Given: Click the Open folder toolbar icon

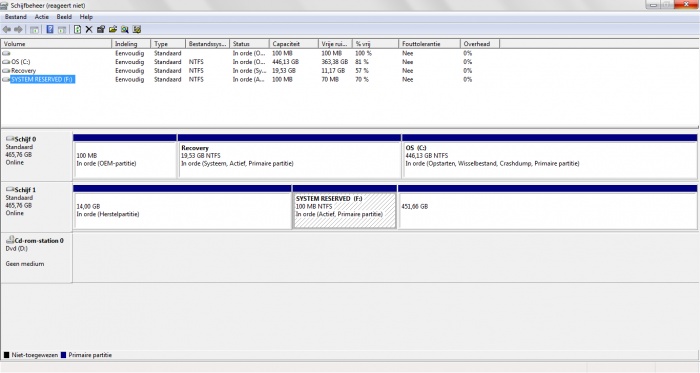Looking at the screenshot, I should point(112,29).
